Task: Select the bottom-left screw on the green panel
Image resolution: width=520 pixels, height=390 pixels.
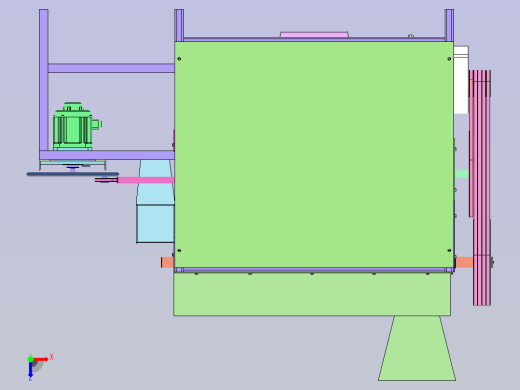Action: point(179,250)
